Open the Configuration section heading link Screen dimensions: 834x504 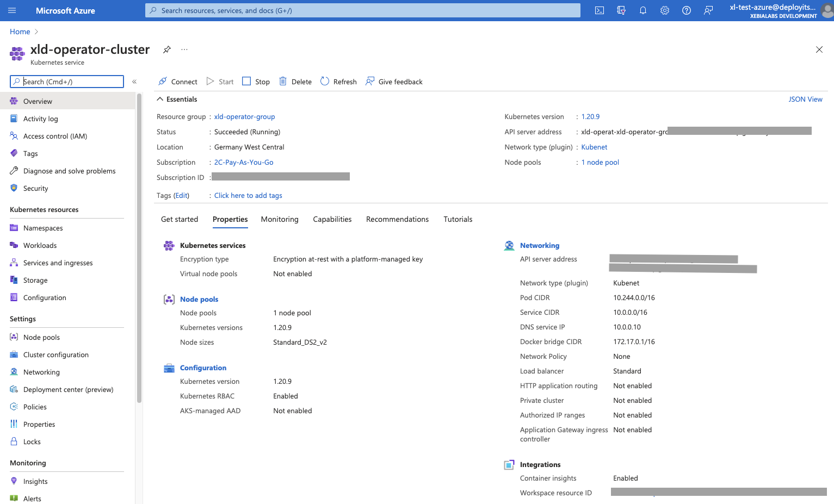coord(203,368)
